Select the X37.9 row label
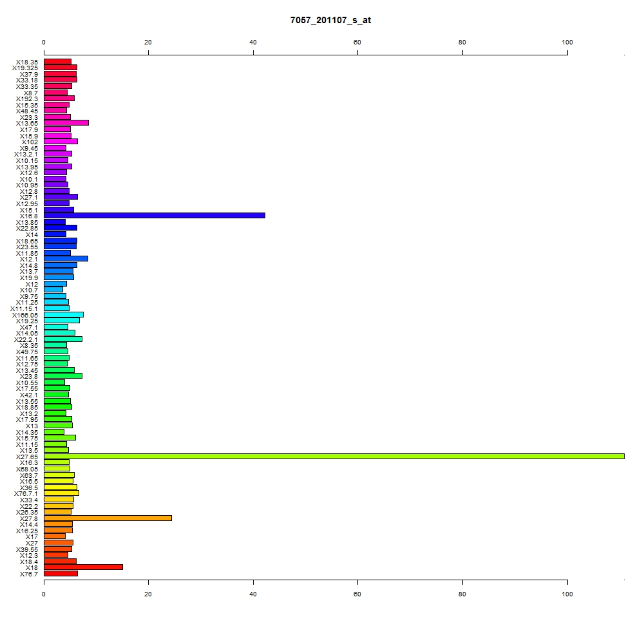 tap(29, 74)
